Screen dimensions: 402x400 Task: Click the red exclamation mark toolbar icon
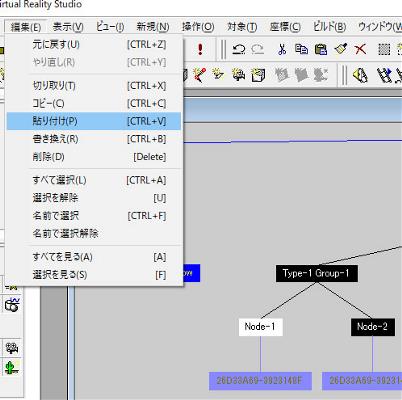pyautogui.click(x=200, y=50)
